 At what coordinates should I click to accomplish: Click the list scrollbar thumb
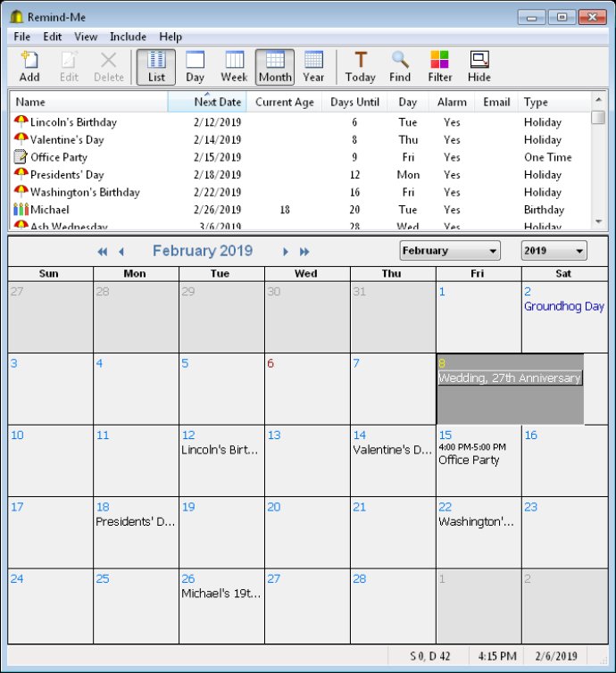point(598,117)
